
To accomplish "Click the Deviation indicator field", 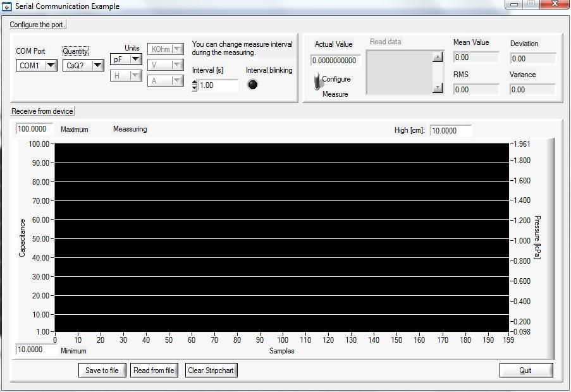I will coord(533,59).
